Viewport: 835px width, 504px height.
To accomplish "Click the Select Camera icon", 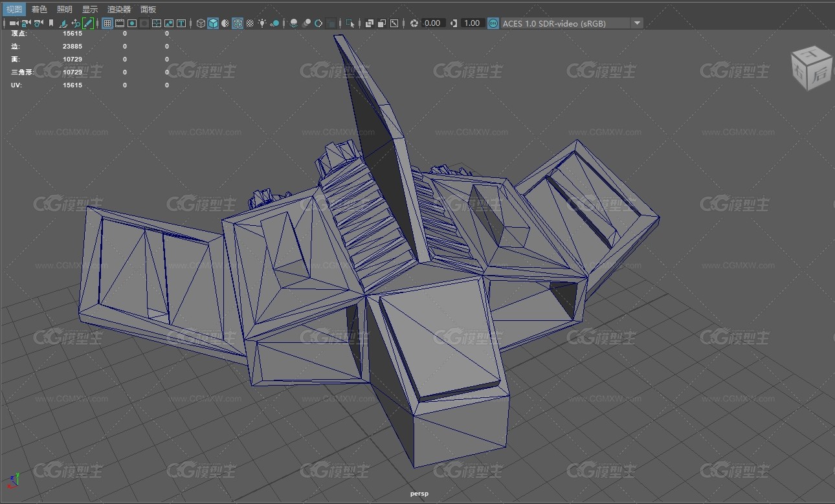I will click(14, 23).
